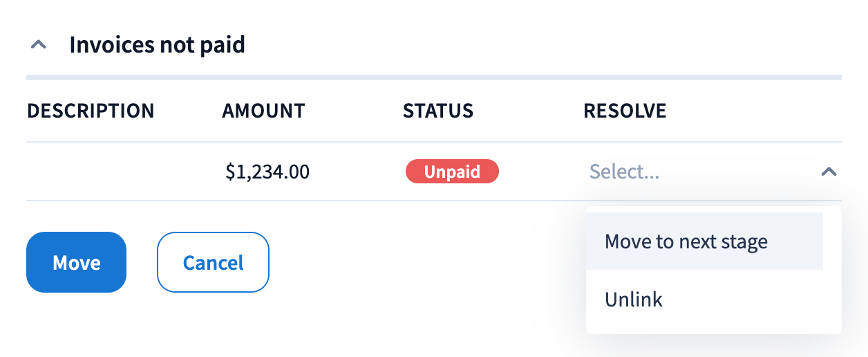Viewport: 868px width, 357px height.
Task: Open the Select... resolve dropdown field
Action: (691, 172)
